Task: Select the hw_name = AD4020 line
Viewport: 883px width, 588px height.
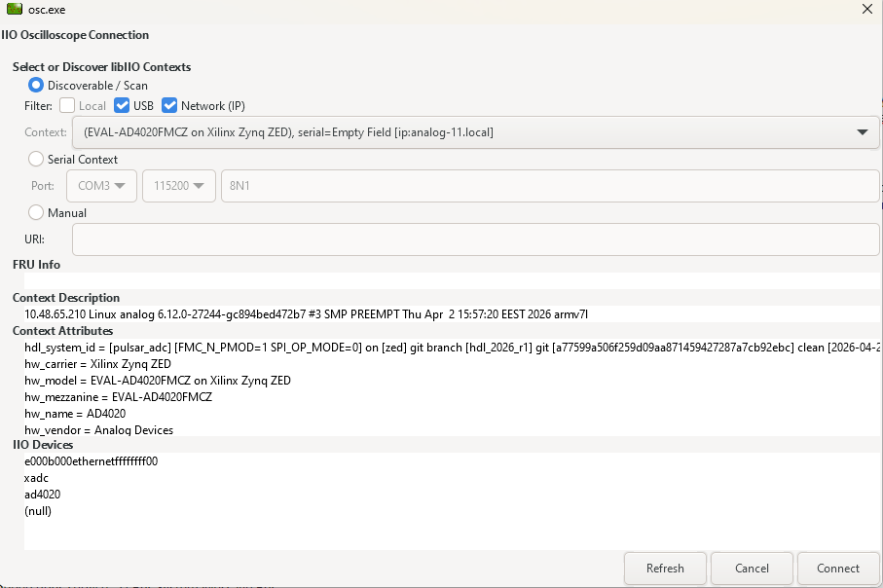Action: [x=75, y=414]
